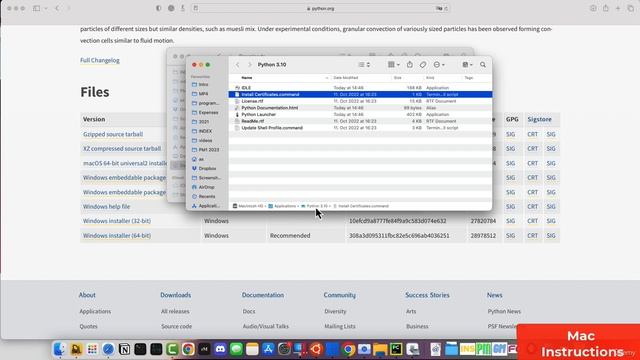Click the Finder Edit Tags icon

423,65
